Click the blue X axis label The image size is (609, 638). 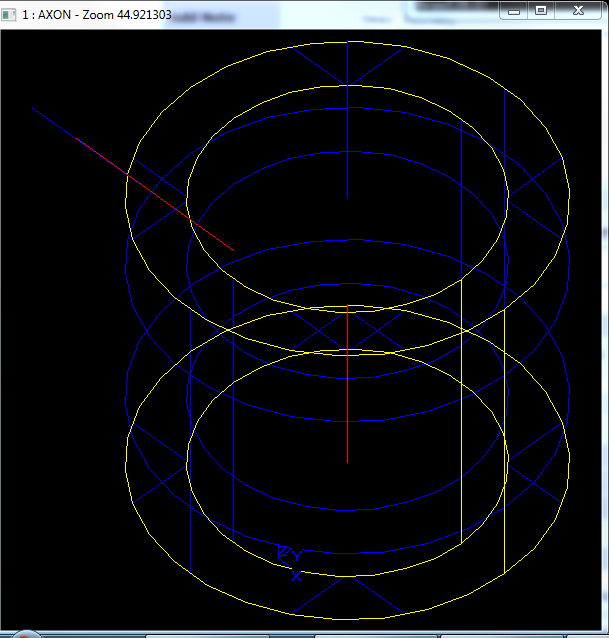coord(296,576)
